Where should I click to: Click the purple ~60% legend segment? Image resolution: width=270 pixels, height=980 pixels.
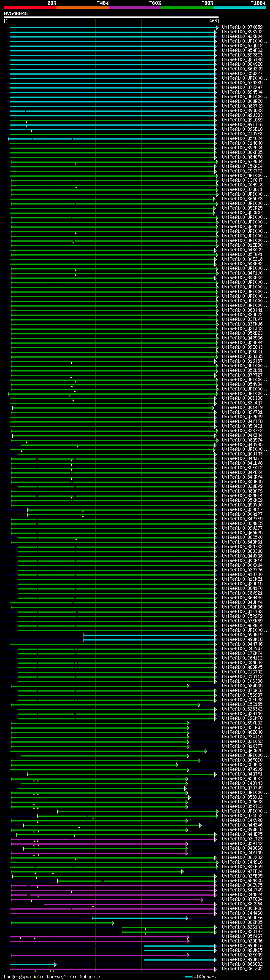pos(135,8)
